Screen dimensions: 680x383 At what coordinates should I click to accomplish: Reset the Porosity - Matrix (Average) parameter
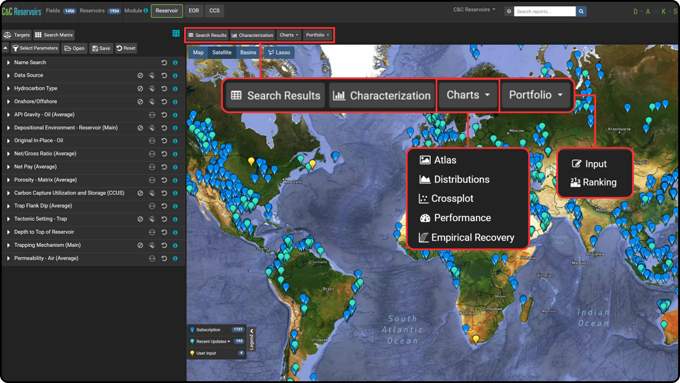click(164, 180)
